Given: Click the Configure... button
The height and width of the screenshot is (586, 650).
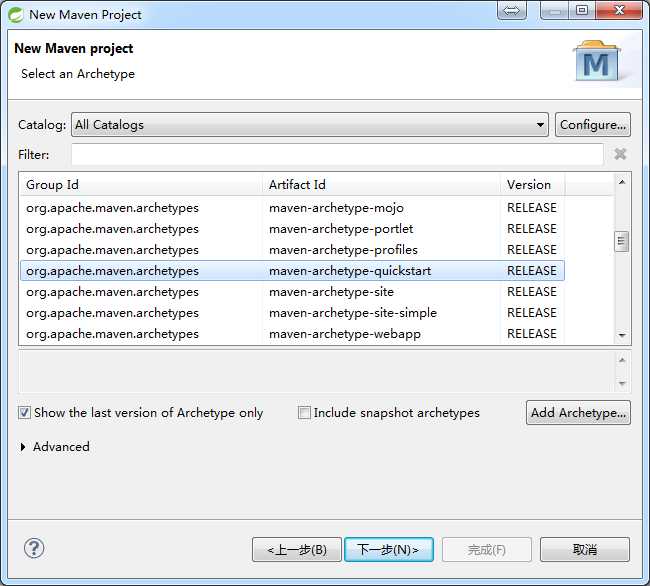Looking at the screenshot, I should click(x=593, y=124).
